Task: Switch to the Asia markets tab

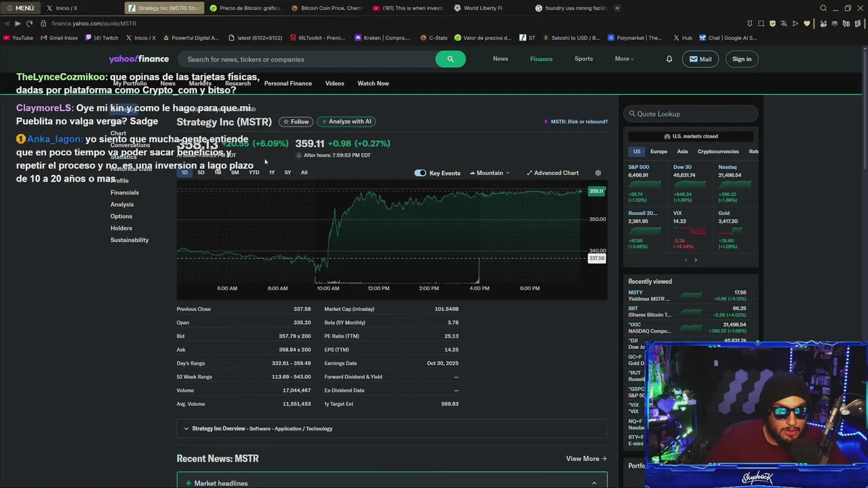Action: click(682, 152)
